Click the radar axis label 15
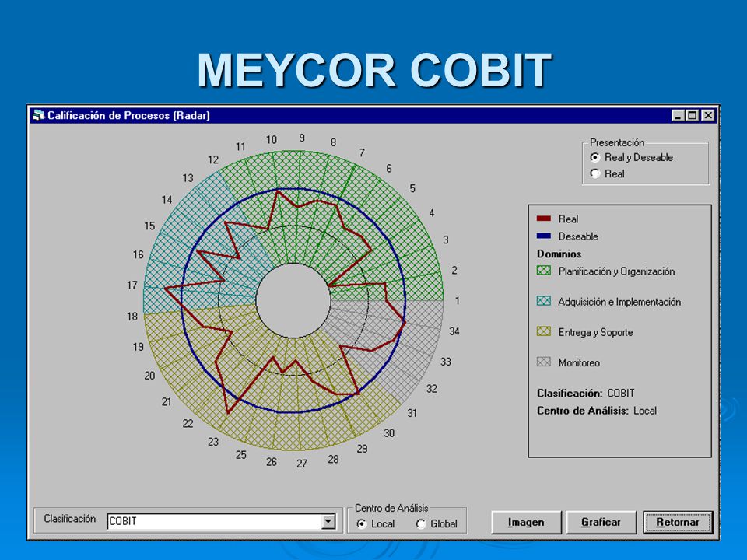This screenshot has width=747, height=560. tap(149, 226)
